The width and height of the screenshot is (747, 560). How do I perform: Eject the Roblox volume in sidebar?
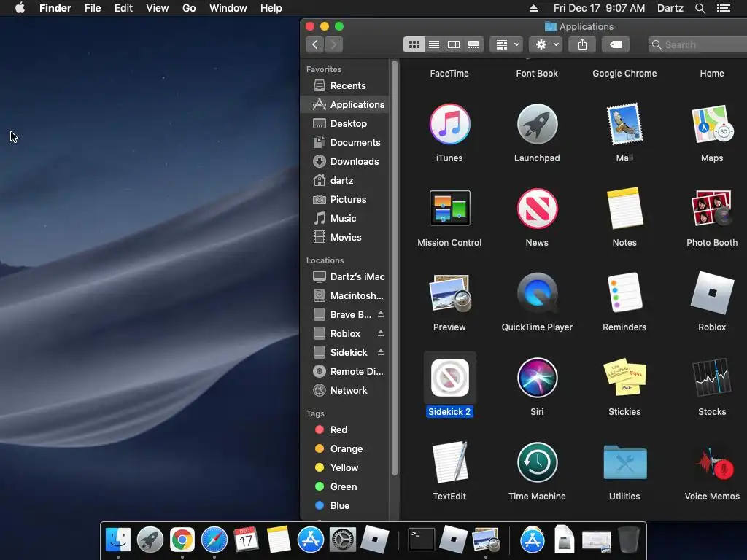[x=381, y=333]
